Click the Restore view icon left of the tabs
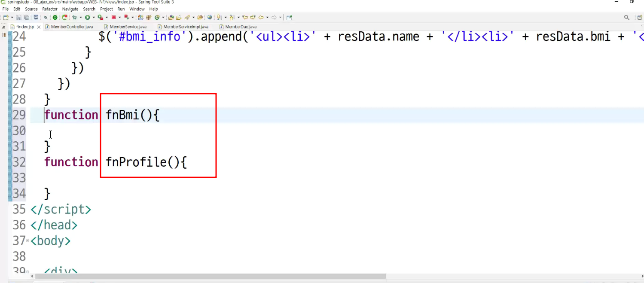Viewport: 644px width, 283px height. point(4,27)
